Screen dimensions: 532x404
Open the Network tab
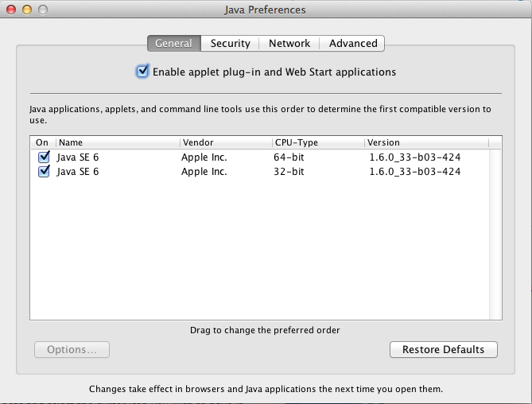[x=289, y=44]
